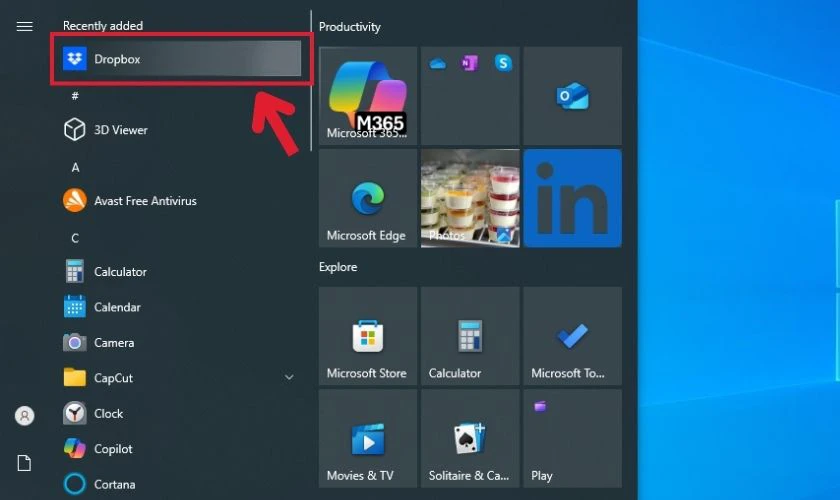This screenshot has height=500, width=840.
Task: Launch the 3D Viewer app
Action: click(x=120, y=130)
